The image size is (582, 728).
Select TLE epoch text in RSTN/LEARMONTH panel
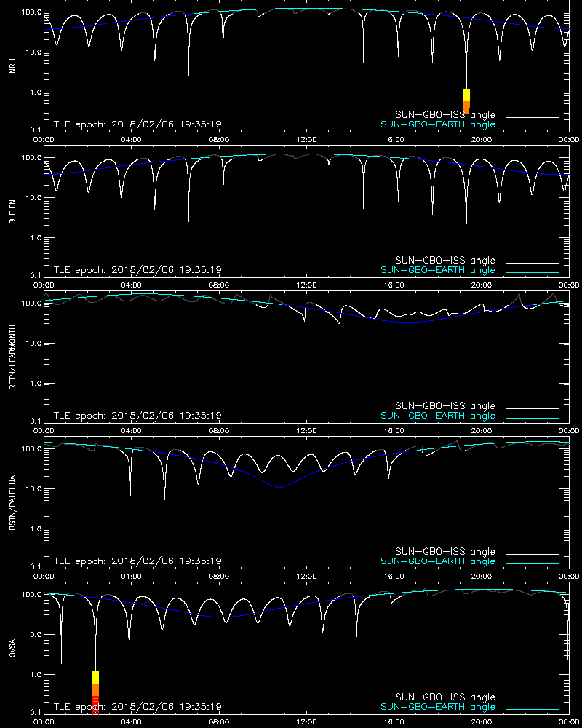point(137,416)
